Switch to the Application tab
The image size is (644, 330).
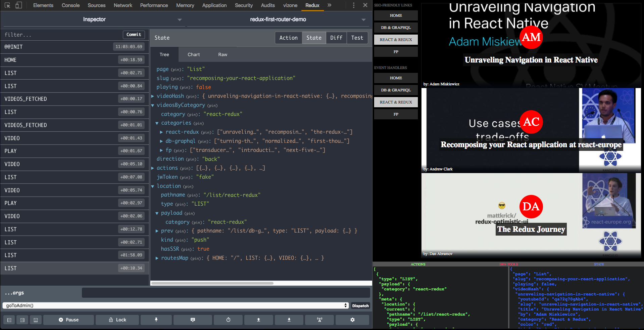pos(214,5)
